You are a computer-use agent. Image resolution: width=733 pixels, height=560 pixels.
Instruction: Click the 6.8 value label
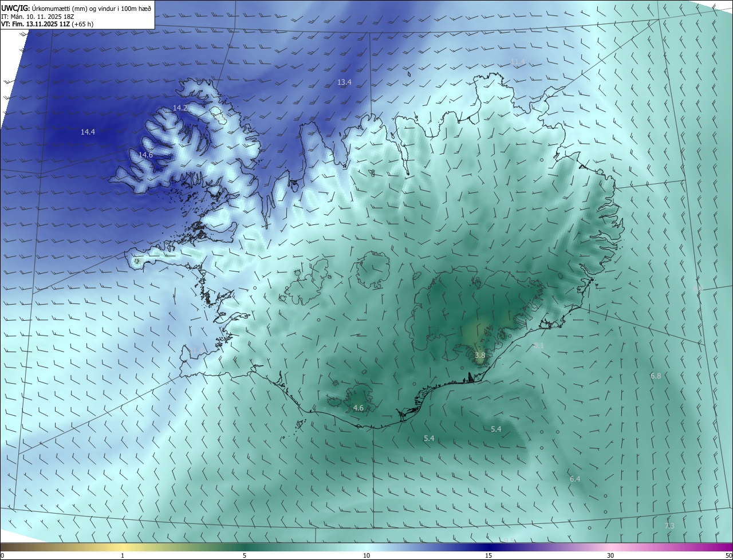(x=656, y=376)
